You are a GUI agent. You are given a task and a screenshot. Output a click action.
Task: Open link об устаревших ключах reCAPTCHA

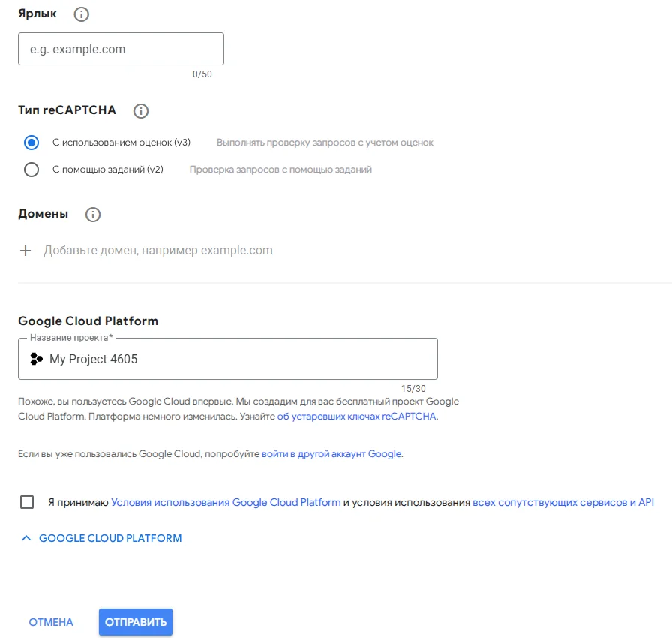point(356,417)
